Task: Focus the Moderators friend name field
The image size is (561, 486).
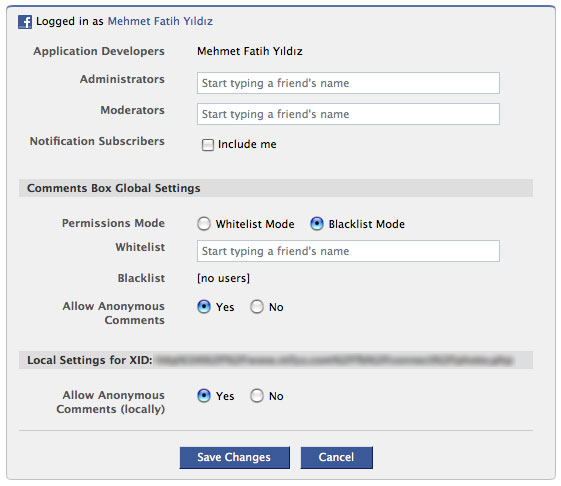Action: pos(348,114)
